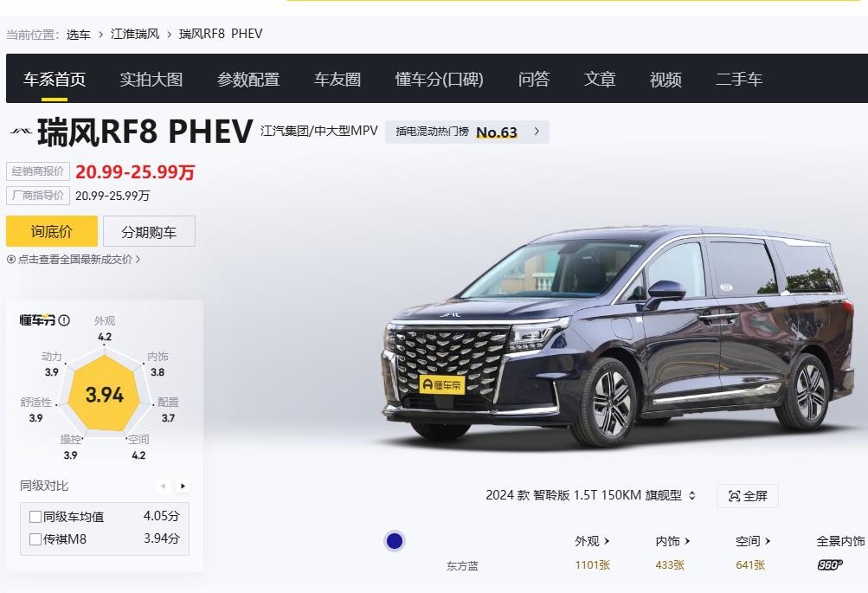
Task: Open the 实拍大图 tab
Action: [151, 79]
